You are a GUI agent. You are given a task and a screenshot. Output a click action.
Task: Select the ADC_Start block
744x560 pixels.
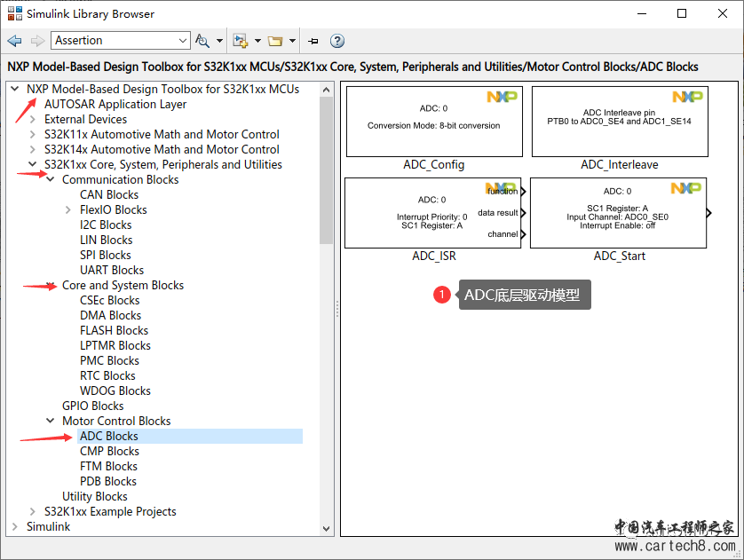pyautogui.click(x=618, y=213)
